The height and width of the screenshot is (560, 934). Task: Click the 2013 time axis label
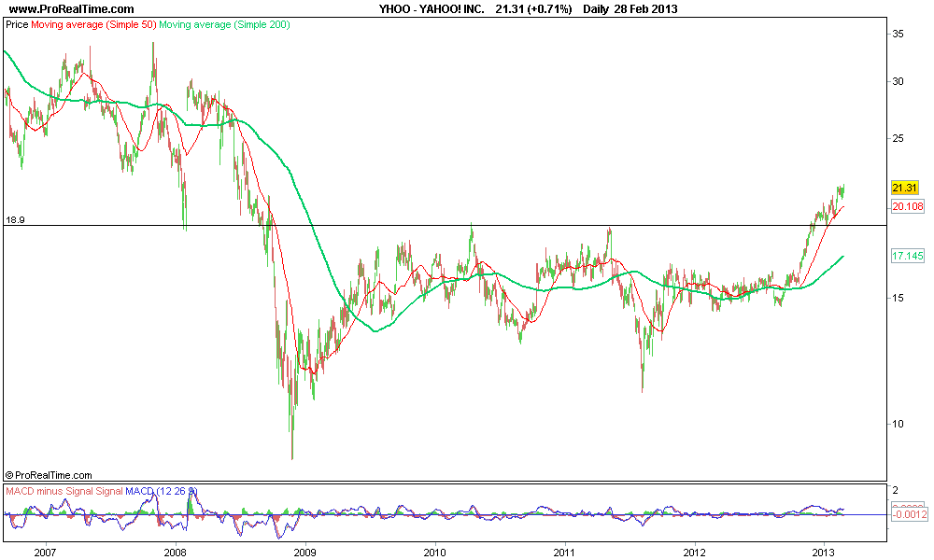click(x=825, y=553)
